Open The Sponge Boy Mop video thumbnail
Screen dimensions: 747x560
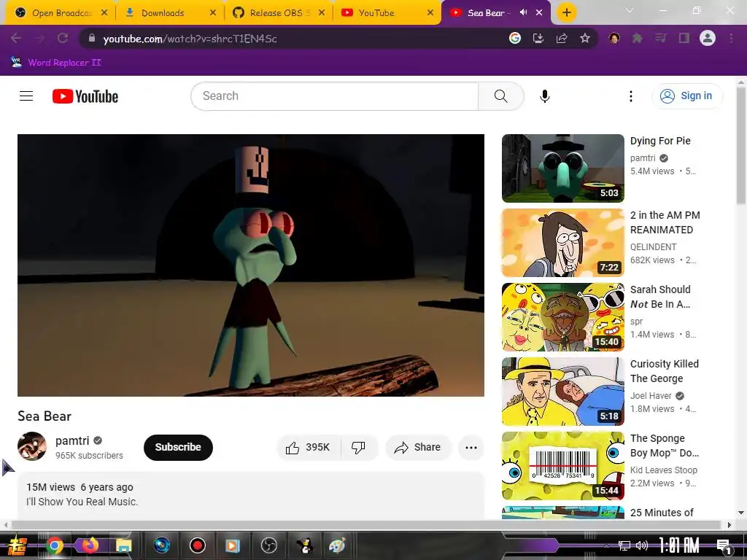(562, 466)
